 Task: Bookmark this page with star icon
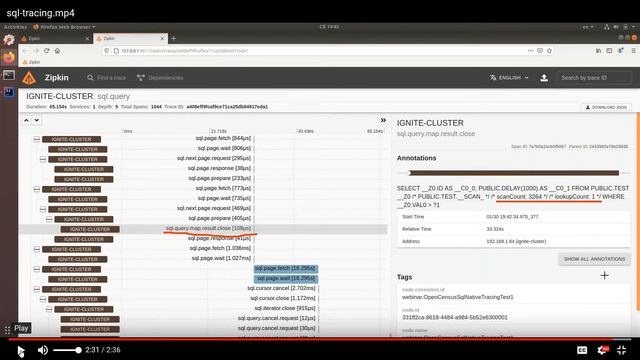tap(549, 51)
